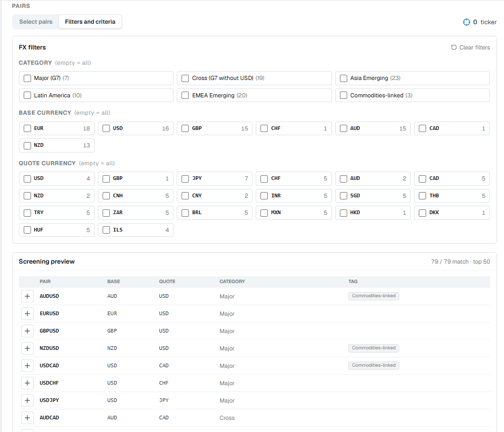Select HKD quote currency checkbox
Screen dimensions: 504x432
[x=344, y=213]
